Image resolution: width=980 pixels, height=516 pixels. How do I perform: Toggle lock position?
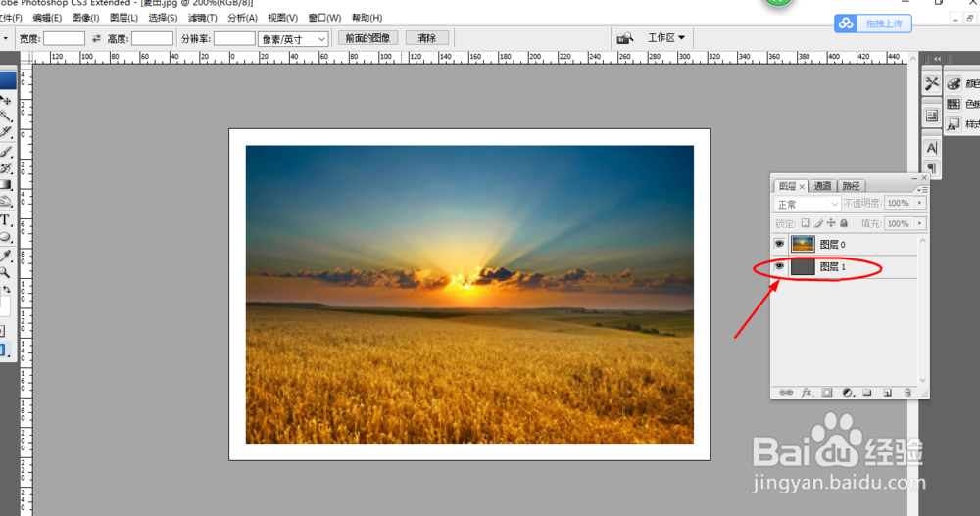point(831,223)
